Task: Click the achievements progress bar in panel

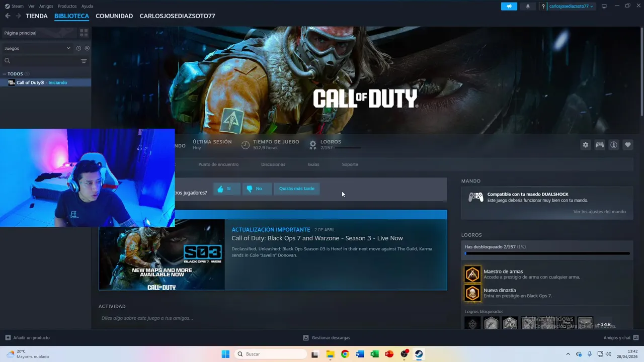Action: tap(547, 253)
